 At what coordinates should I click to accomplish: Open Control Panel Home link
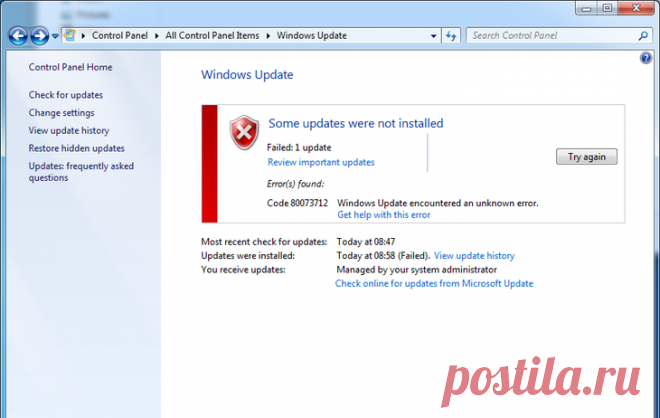[x=70, y=67]
